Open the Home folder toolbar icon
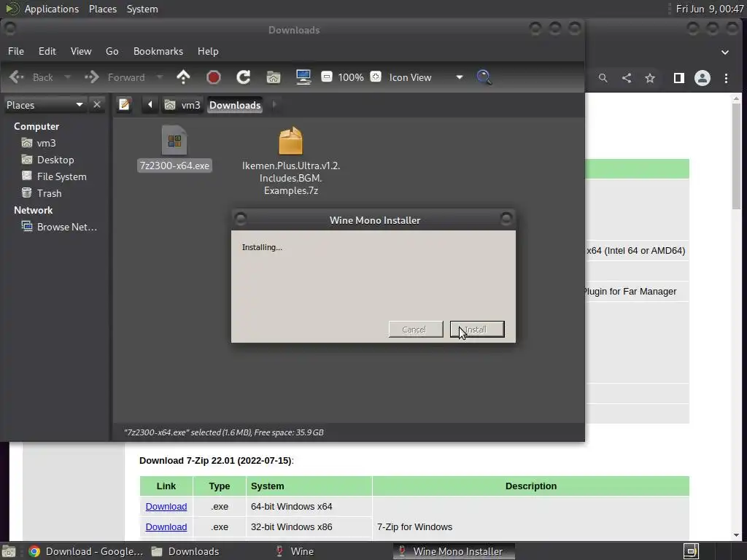 [274, 77]
